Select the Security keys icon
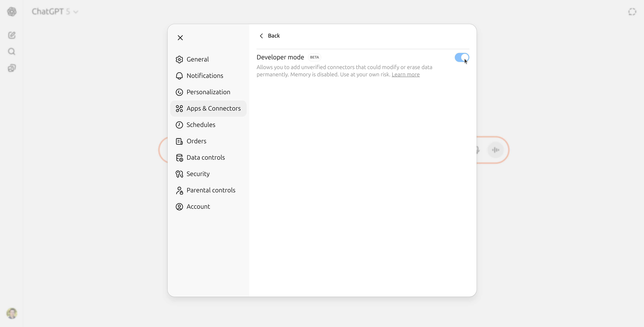 click(179, 174)
